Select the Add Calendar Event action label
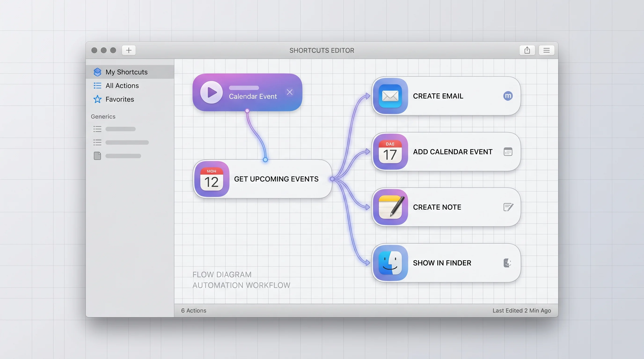 click(x=453, y=152)
